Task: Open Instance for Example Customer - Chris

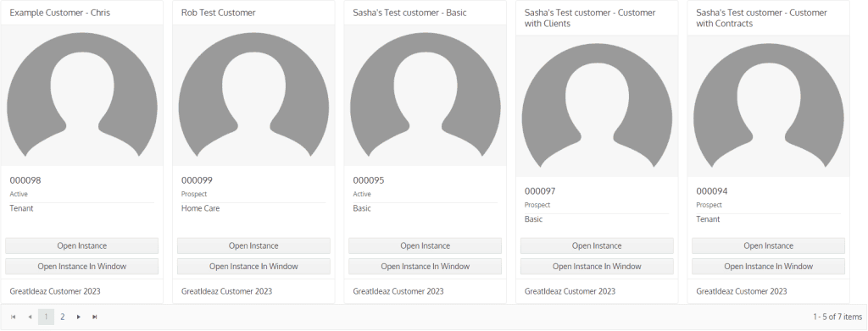Action: [82, 245]
